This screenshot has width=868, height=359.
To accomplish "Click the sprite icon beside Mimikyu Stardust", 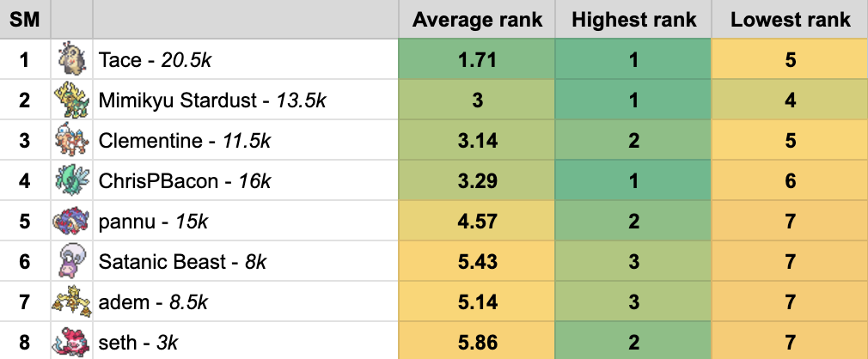I will (71, 100).
